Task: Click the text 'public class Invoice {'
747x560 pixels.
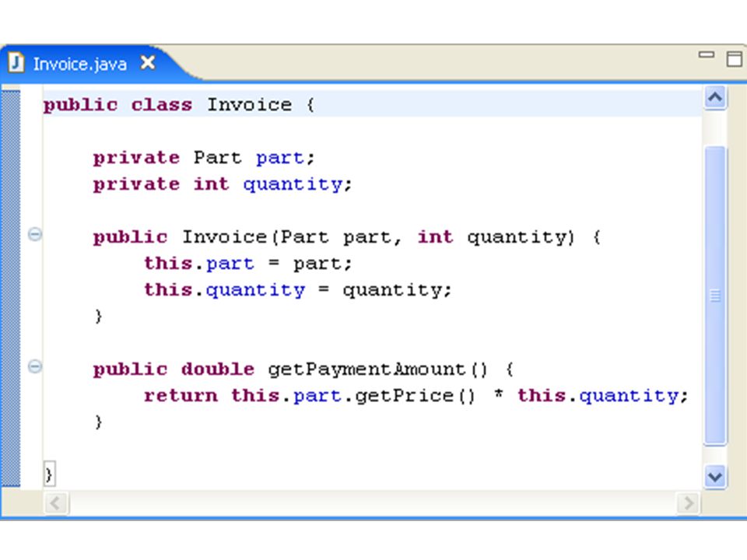Action: pos(179,105)
